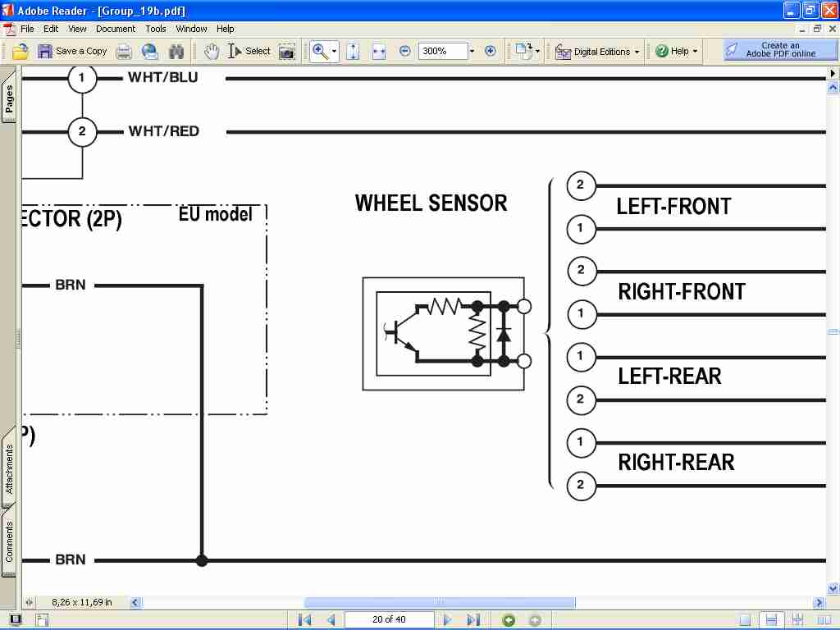
Task: Switch to Facing pages layout
Action: click(824, 620)
